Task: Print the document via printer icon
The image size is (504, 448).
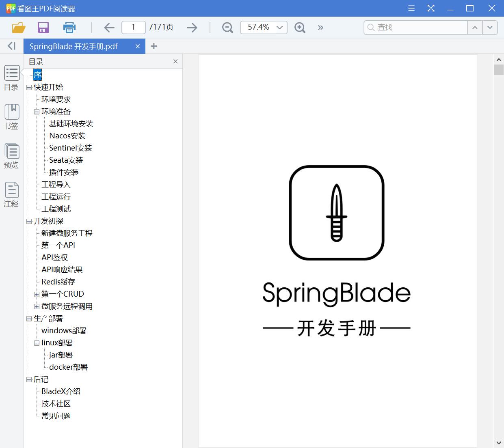Action: point(69,28)
